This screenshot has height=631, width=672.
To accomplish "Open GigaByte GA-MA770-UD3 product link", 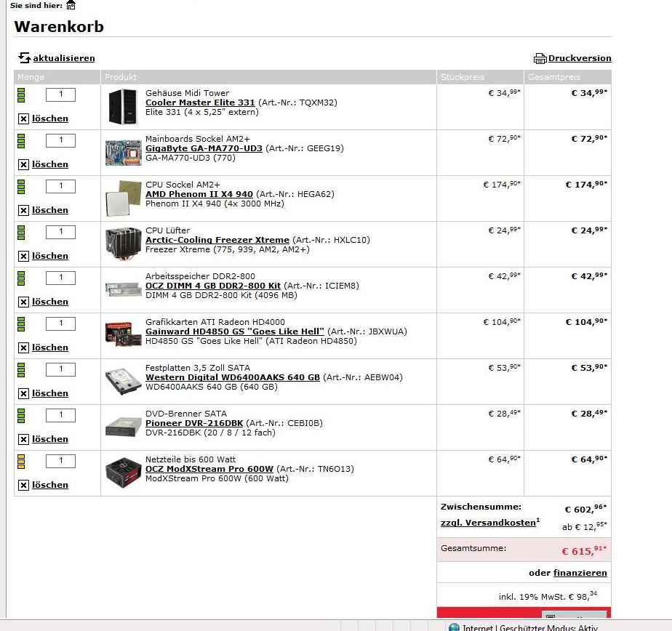I will pos(204,148).
